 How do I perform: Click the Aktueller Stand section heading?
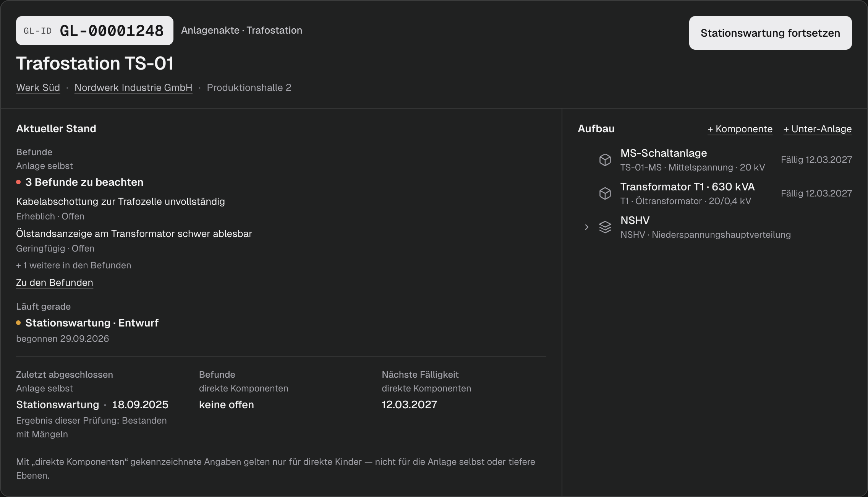click(56, 128)
